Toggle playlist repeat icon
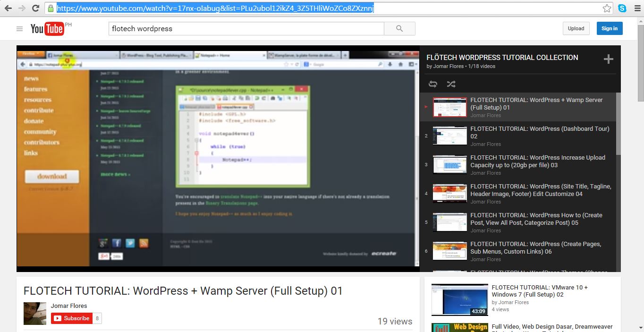This screenshot has width=644, height=332. tap(433, 84)
